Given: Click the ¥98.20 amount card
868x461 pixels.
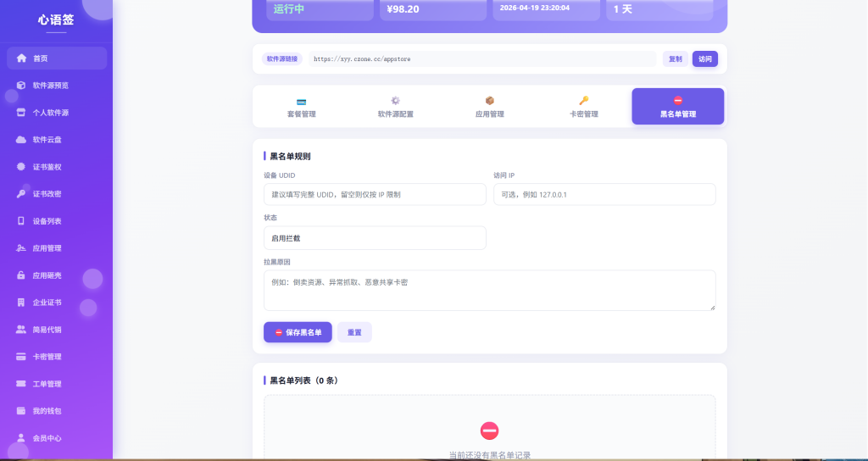Looking at the screenshot, I should click(x=433, y=10).
